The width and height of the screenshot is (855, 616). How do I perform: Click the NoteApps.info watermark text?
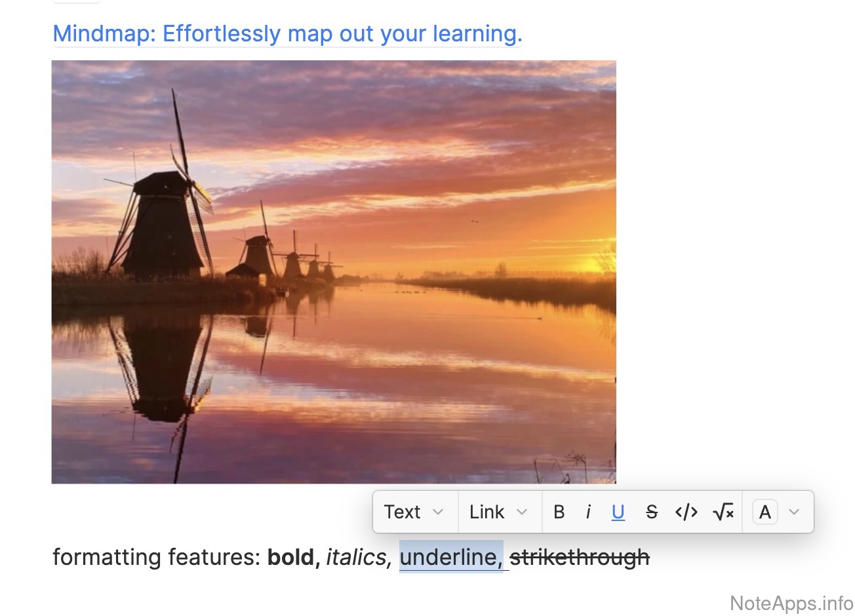click(x=791, y=603)
